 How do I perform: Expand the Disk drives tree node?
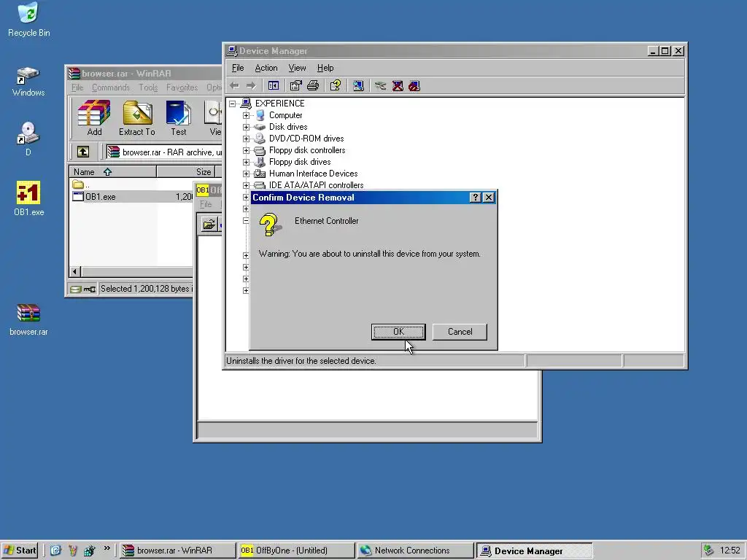coord(246,127)
